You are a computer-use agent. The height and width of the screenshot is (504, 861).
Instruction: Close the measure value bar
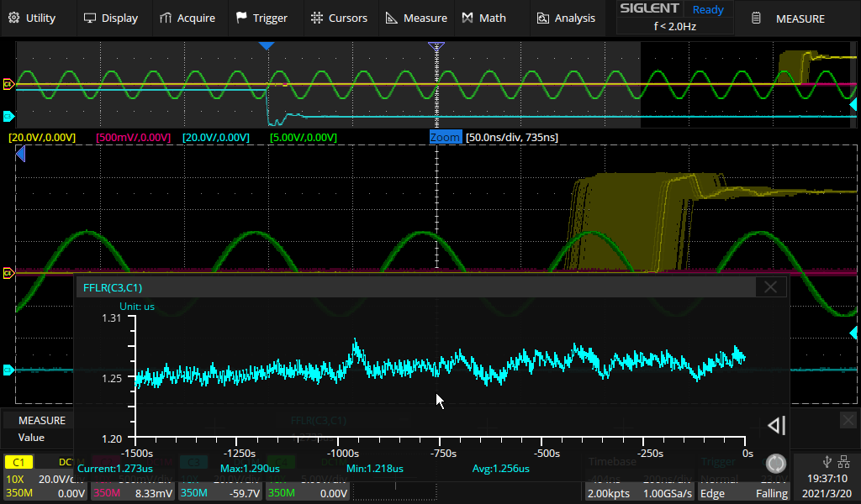pyautogui.click(x=848, y=421)
